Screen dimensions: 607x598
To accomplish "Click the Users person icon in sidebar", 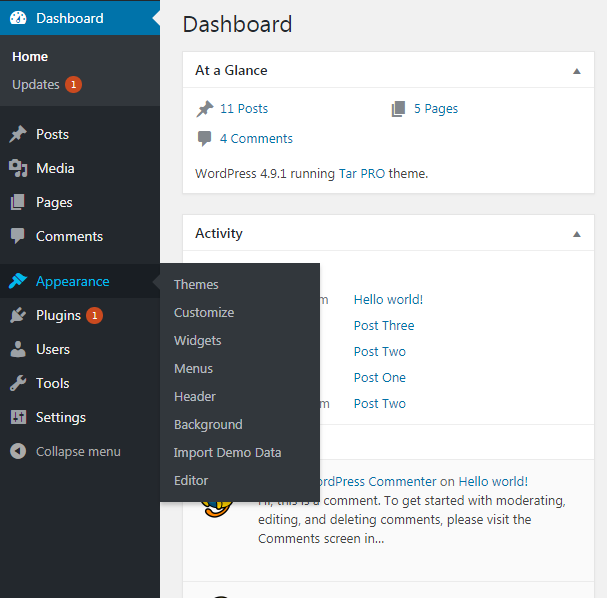I will 18,349.
